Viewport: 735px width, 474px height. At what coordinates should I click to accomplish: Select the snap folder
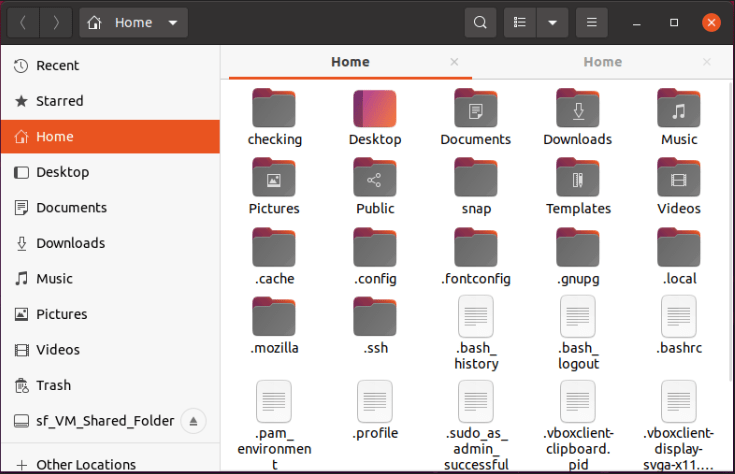click(476, 187)
